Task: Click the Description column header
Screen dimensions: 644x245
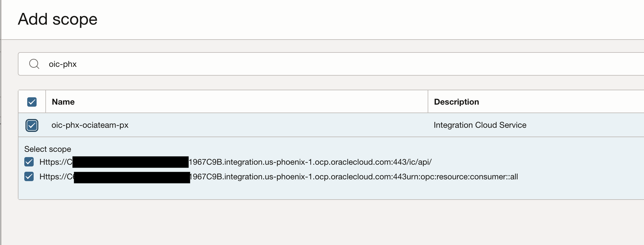Action: [x=456, y=102]
